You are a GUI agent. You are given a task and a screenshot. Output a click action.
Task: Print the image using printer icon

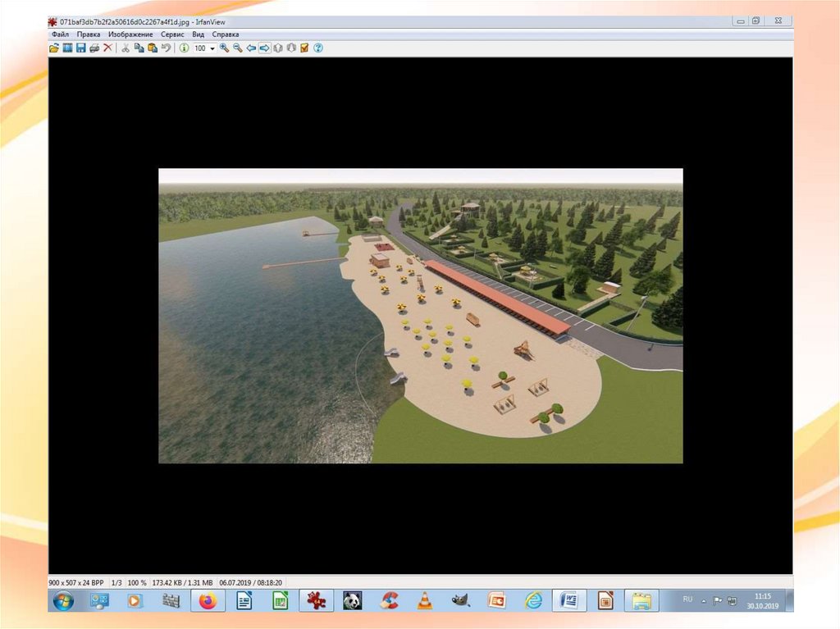pos(94,48)
